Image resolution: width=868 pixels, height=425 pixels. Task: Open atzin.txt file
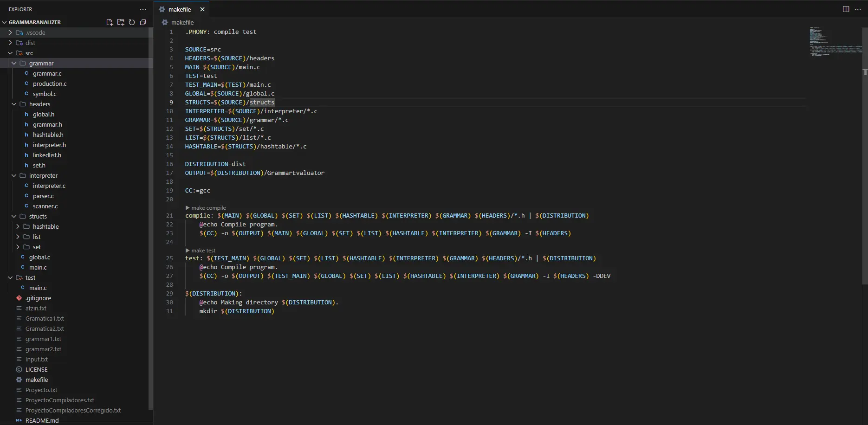point(77,308)
